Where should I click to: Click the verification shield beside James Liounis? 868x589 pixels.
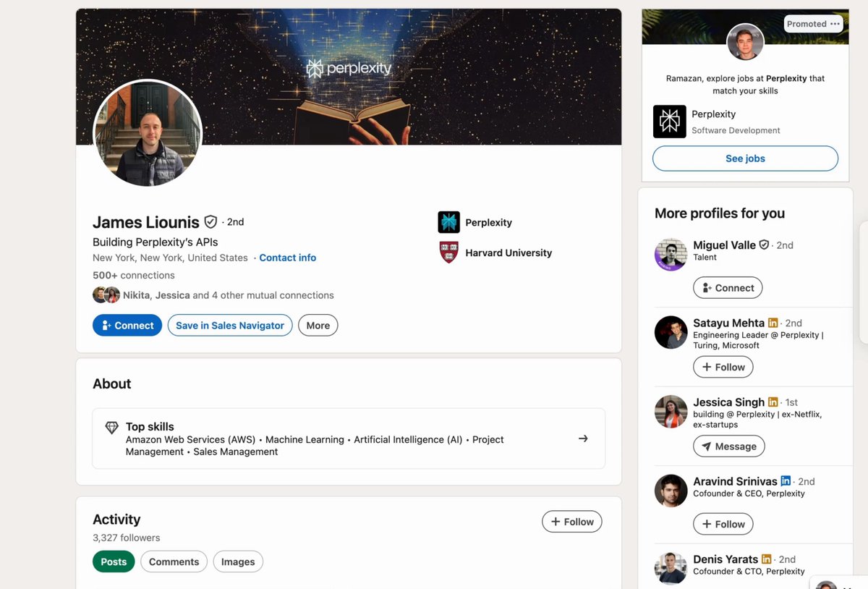[210, 221]
